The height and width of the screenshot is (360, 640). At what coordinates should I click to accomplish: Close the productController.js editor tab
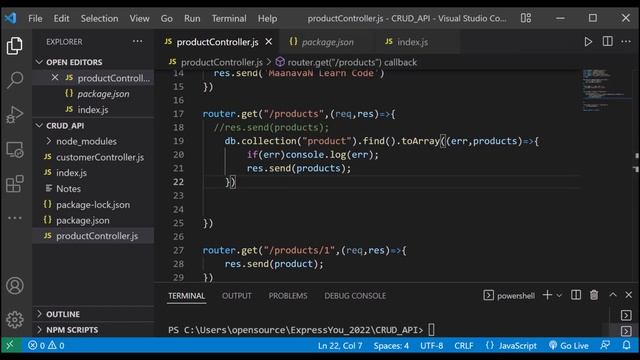(x=269, y=42)
